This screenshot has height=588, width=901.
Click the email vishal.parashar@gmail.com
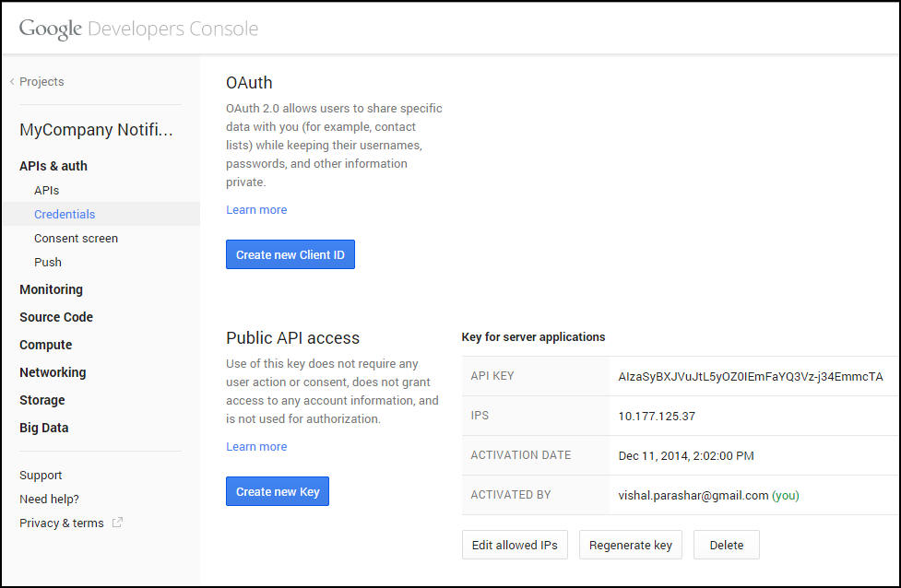694,496
